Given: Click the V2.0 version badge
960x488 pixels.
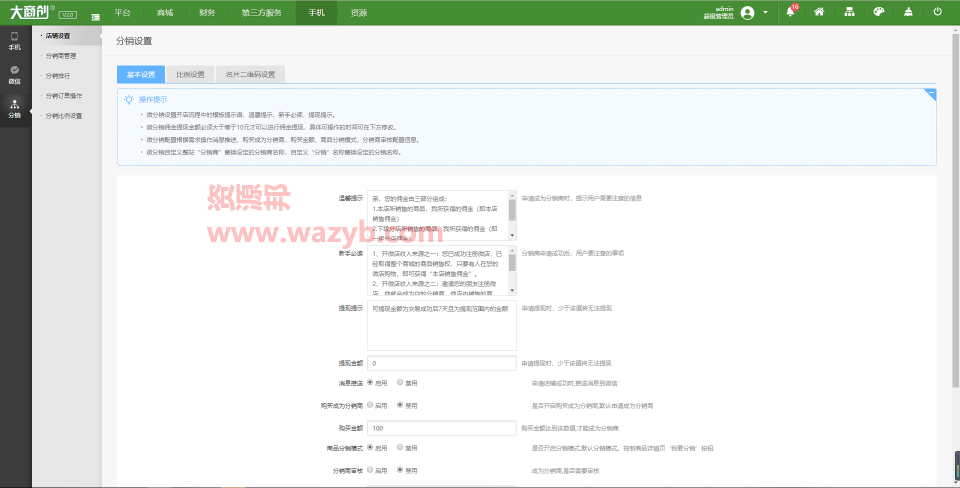Looking at the screenshot, I should (x=67, y=15).
